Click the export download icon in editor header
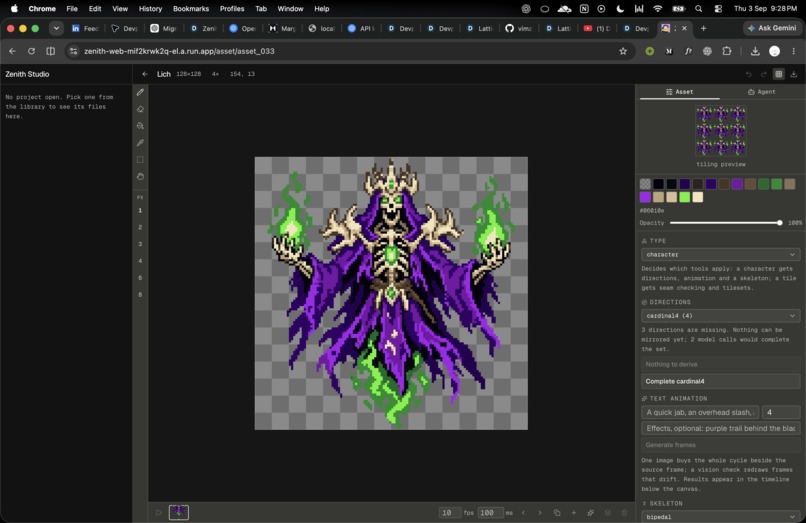806x523 pixels. coord(794,74)
